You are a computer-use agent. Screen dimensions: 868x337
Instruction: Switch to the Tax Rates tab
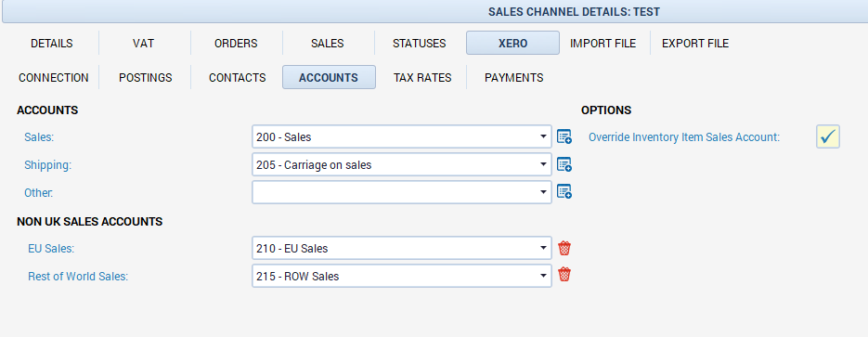click(x=422, y=77)
